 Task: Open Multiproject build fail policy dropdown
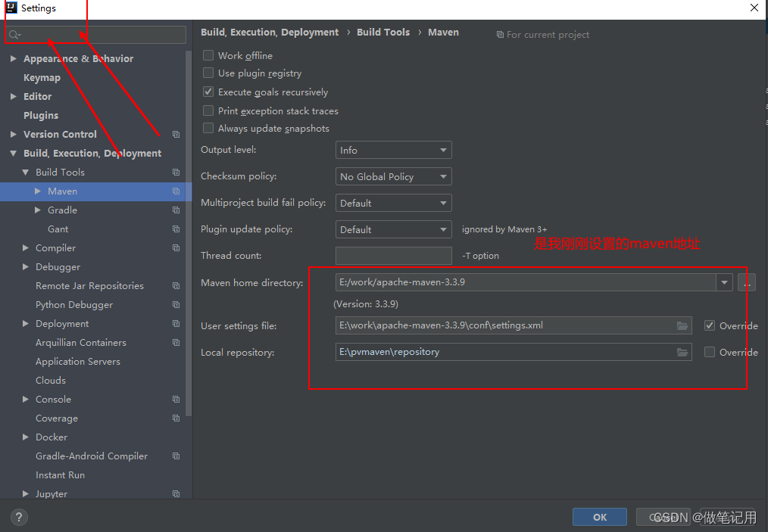[393, 203]
